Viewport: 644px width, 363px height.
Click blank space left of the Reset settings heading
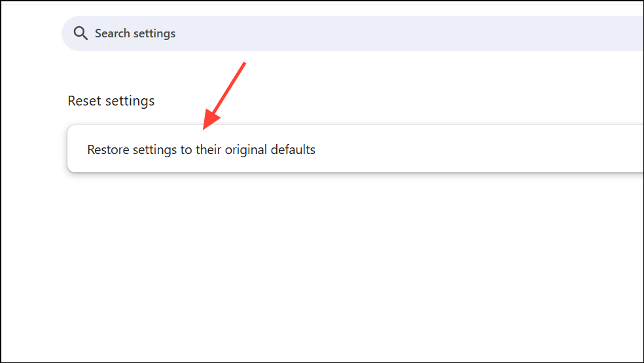(x=33, y=101)
